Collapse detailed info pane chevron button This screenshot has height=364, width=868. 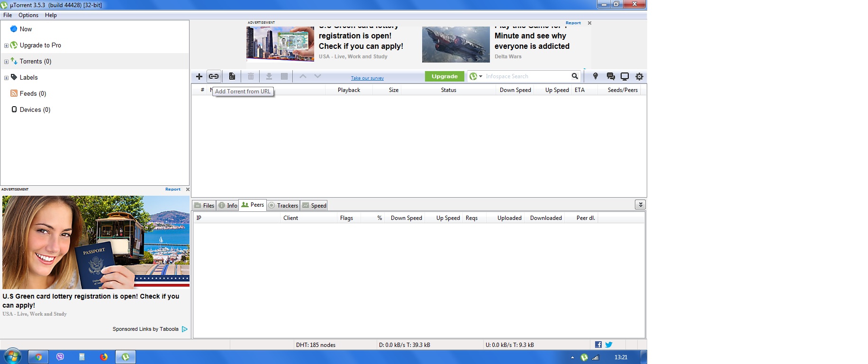pos(641,205)
